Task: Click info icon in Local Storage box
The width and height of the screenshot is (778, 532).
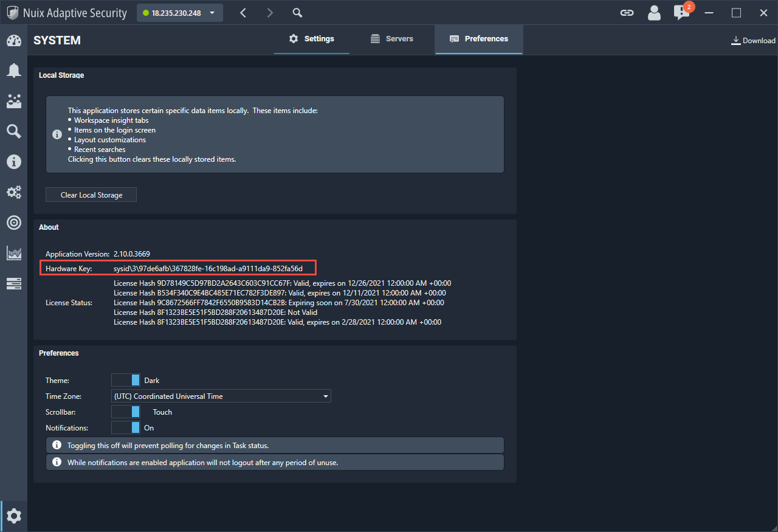Action: 57,134
